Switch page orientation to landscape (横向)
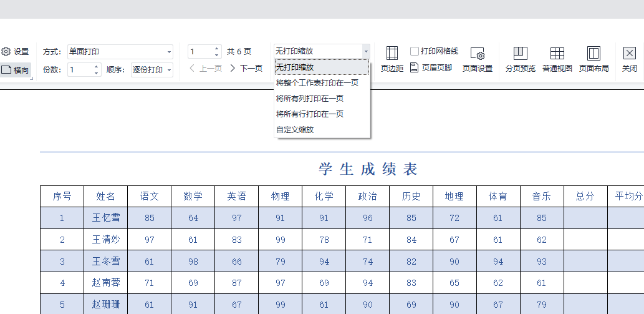 (15, 70)
